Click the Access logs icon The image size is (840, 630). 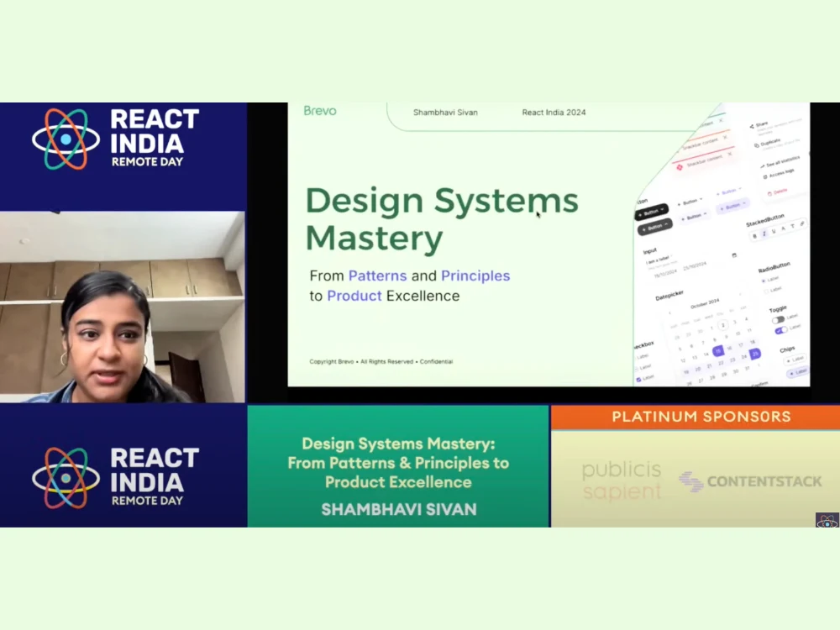click(x=765, y=176)
